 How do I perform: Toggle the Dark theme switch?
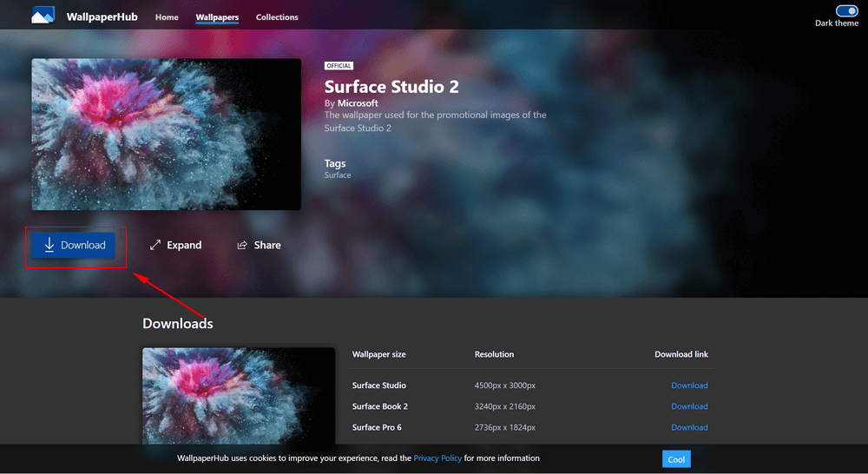click(846, 11)
